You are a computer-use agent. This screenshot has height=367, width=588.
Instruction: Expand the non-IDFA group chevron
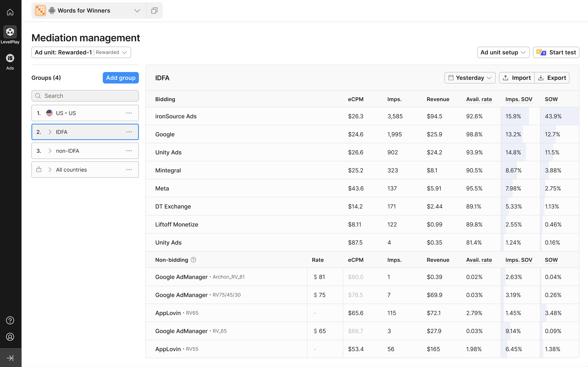click(x=50, y=151)
